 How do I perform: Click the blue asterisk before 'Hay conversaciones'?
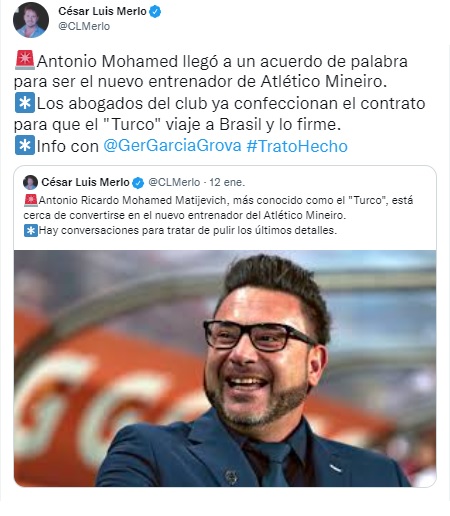pos(31,230)
